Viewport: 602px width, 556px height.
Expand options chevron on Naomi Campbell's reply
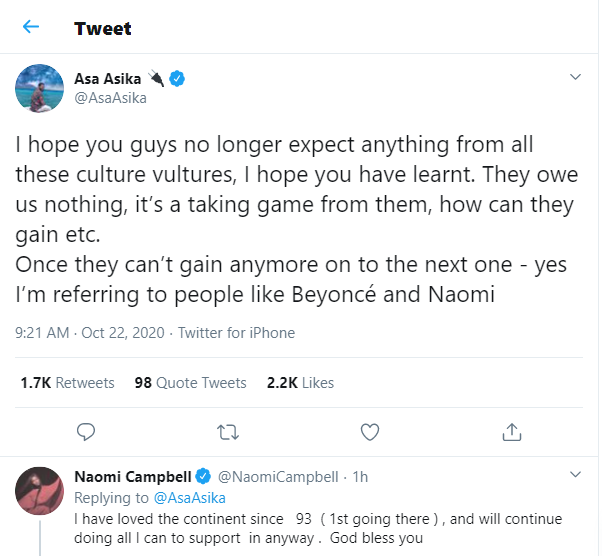coord(575,474)
